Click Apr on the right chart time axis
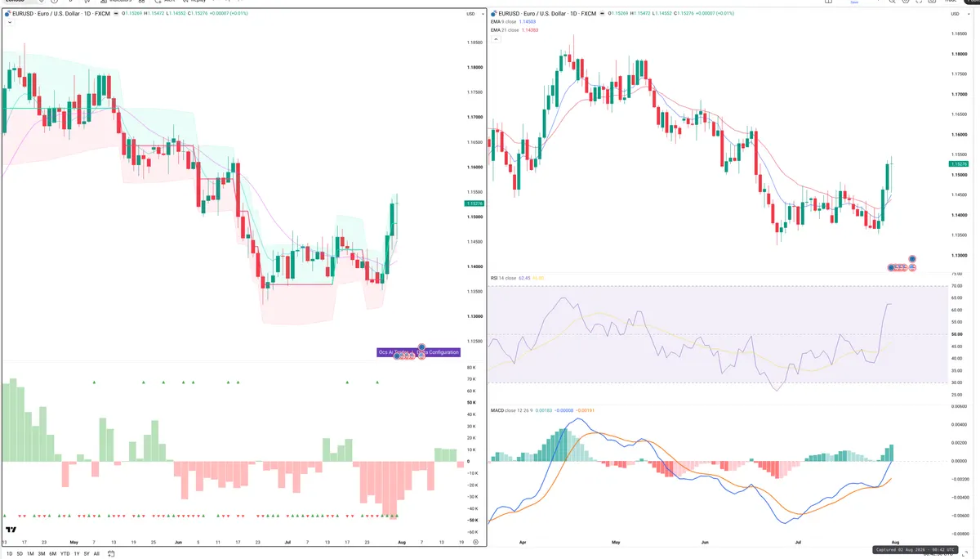The image size is (980, 559). tap(522, 542)
